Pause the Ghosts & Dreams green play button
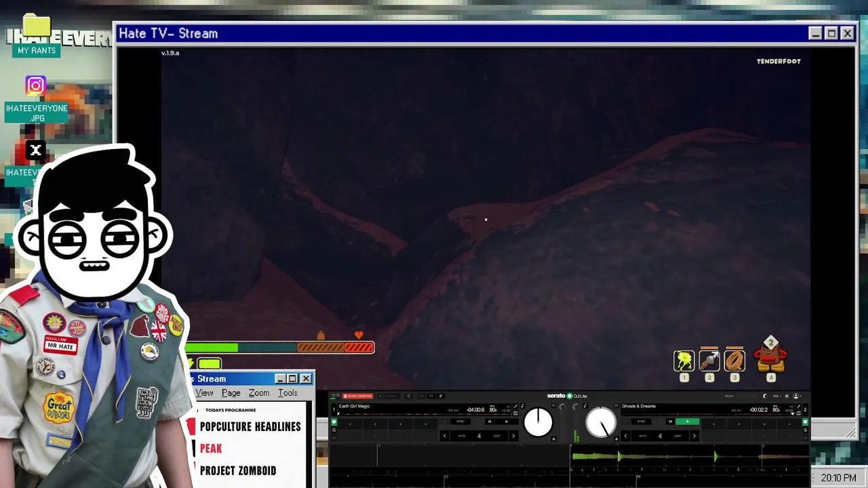Image resolution: width=868 pixels, height=488 pixels. click(x=688, y=422)
